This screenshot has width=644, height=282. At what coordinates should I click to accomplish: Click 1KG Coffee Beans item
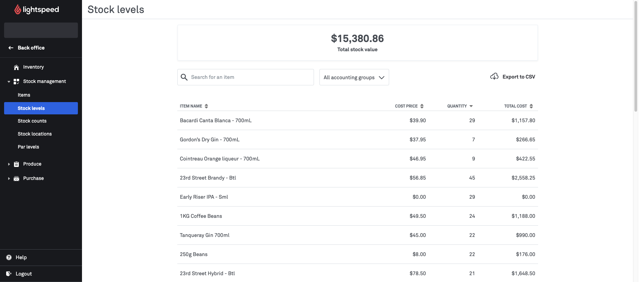click(201, 216)
